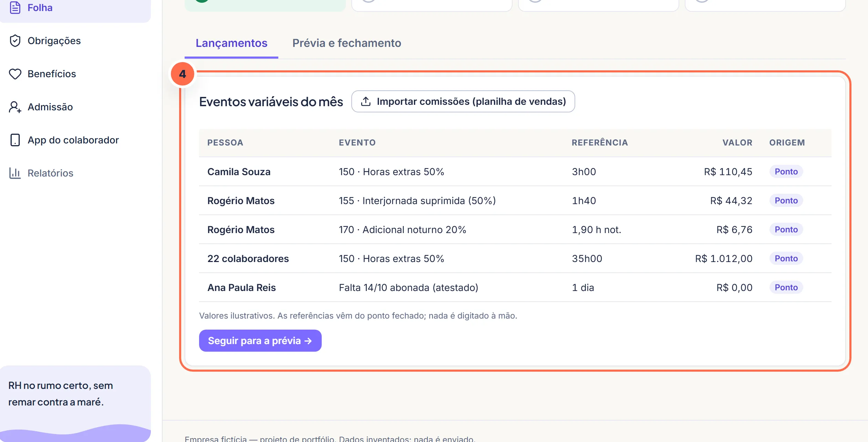Image resolution: width=868 pixels, height=442 pixels.
Task: Click the Ponto badge for 22 colaboradores
Action: (786, 259)
